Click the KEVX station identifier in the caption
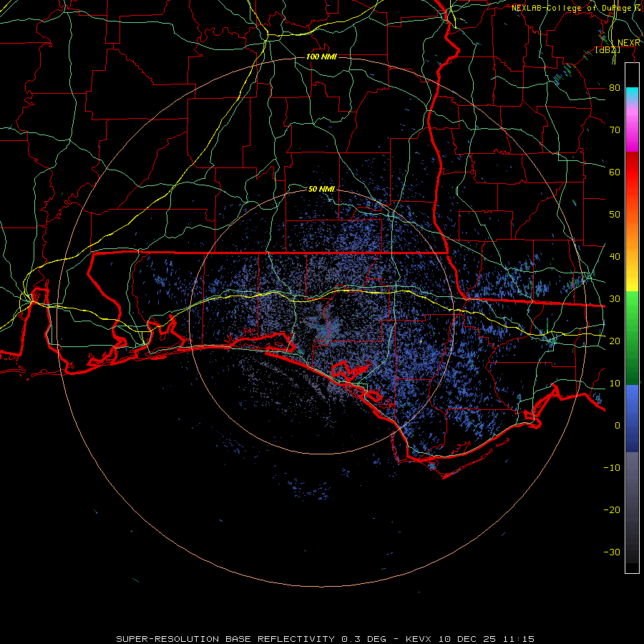This screenshot has height=644, width=644. (x=420, y=639)
